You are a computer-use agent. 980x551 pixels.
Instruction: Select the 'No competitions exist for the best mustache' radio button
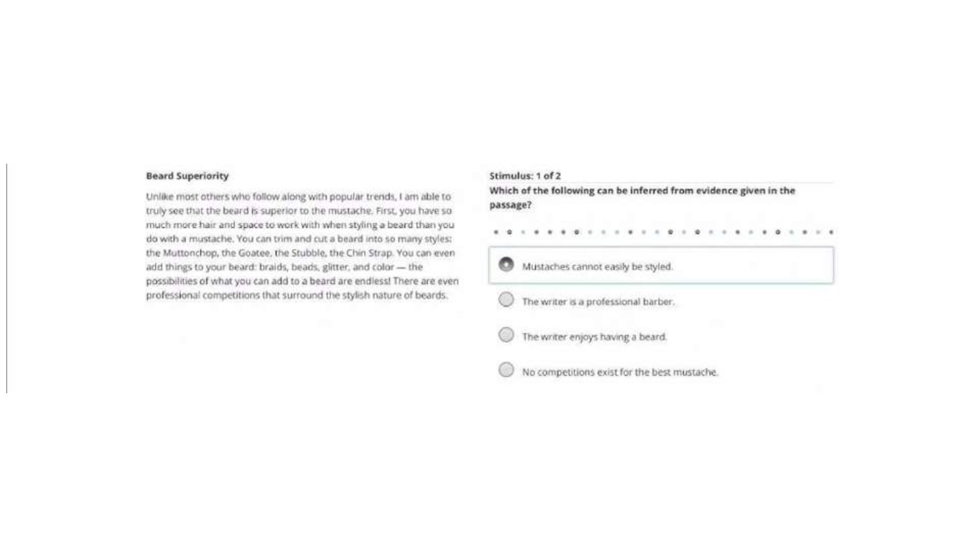tap(506, 369)
